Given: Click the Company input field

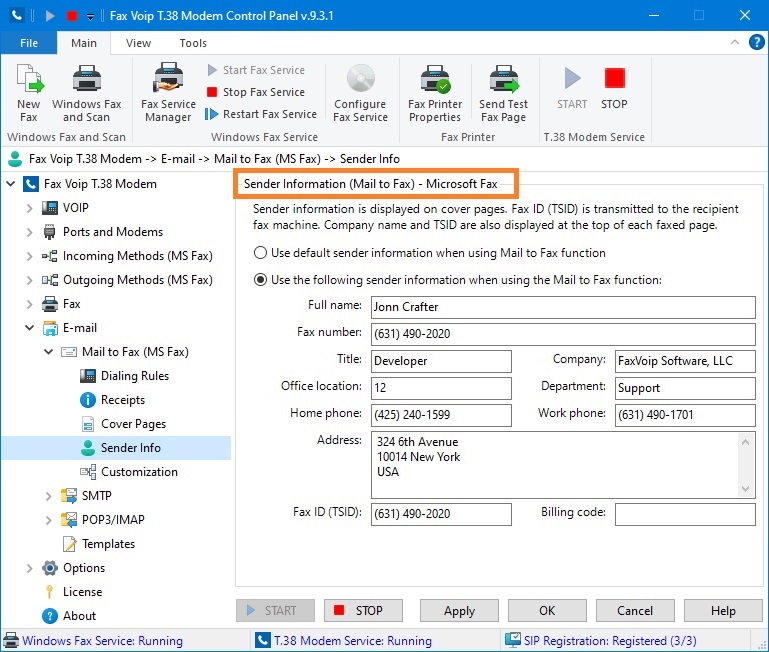Looking at the screenshot, I should (x=685, y=361).
